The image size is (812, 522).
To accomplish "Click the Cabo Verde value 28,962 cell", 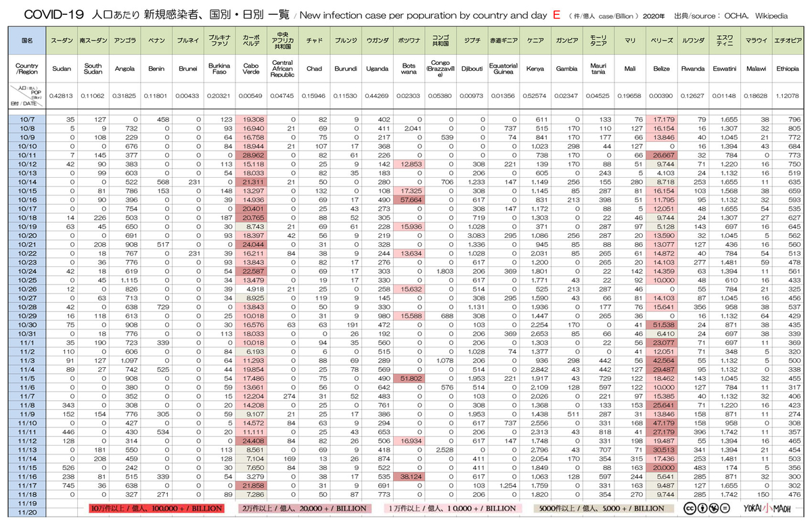I will 250,155.
